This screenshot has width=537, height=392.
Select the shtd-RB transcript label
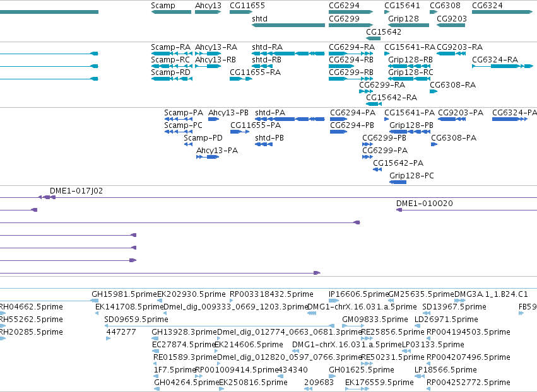tap(266, 59)
